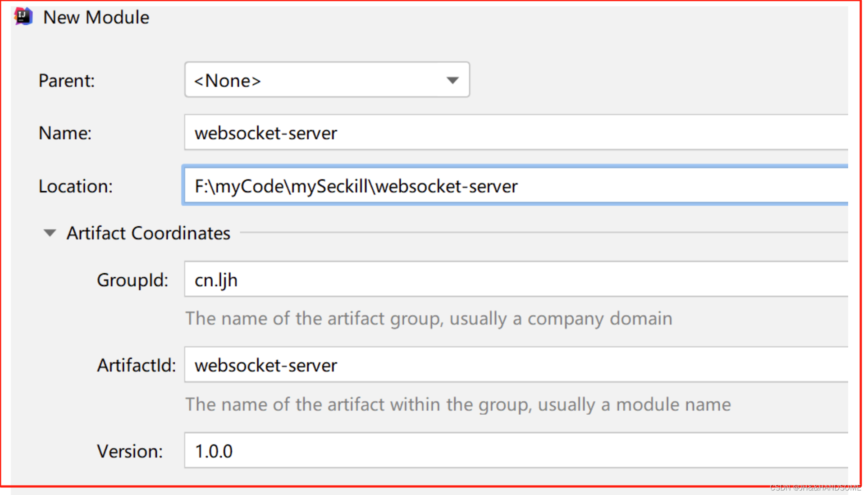Click the ArtifactId field with websocket-server
This screenshot has width=868, height=495.
[516, 365]
